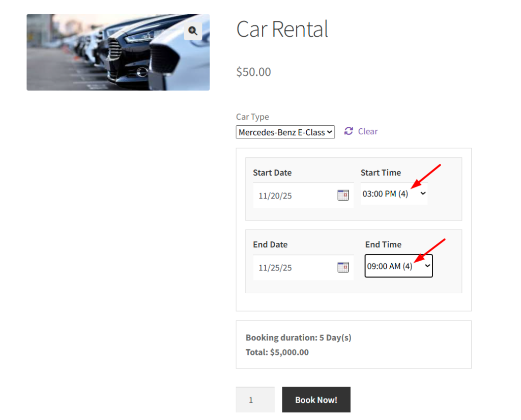Open the Start Date calendar picker icon
The width and height of the screenshot is (521, 420).
click(343, 195)
